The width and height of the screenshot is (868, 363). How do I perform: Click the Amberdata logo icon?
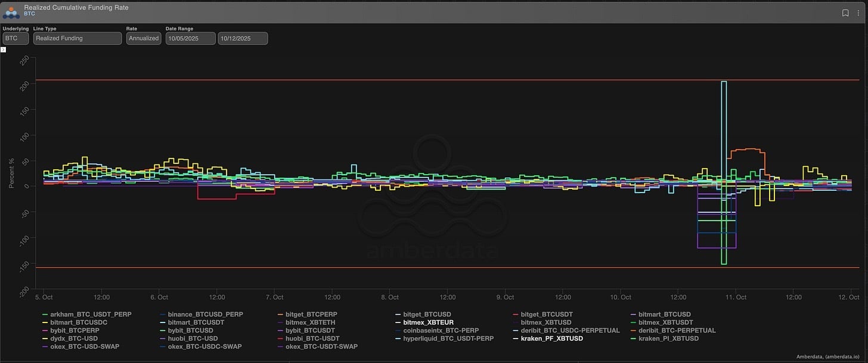(11, 11)
